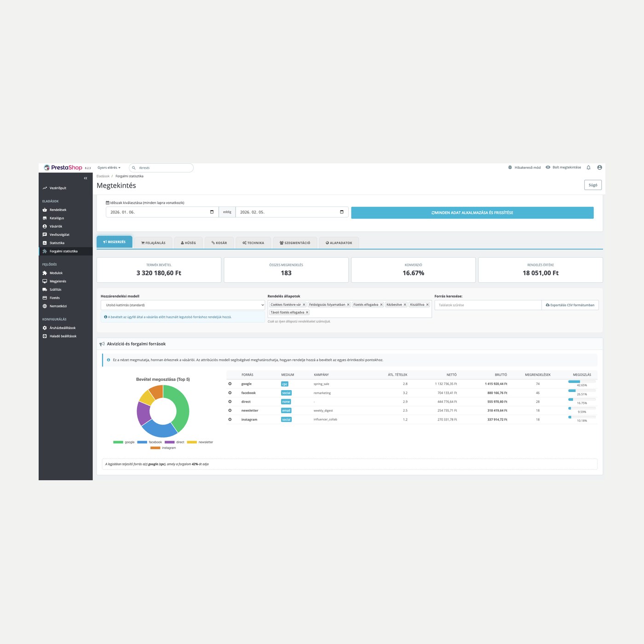Switch to Szegmentáció tab

(295, 243)
